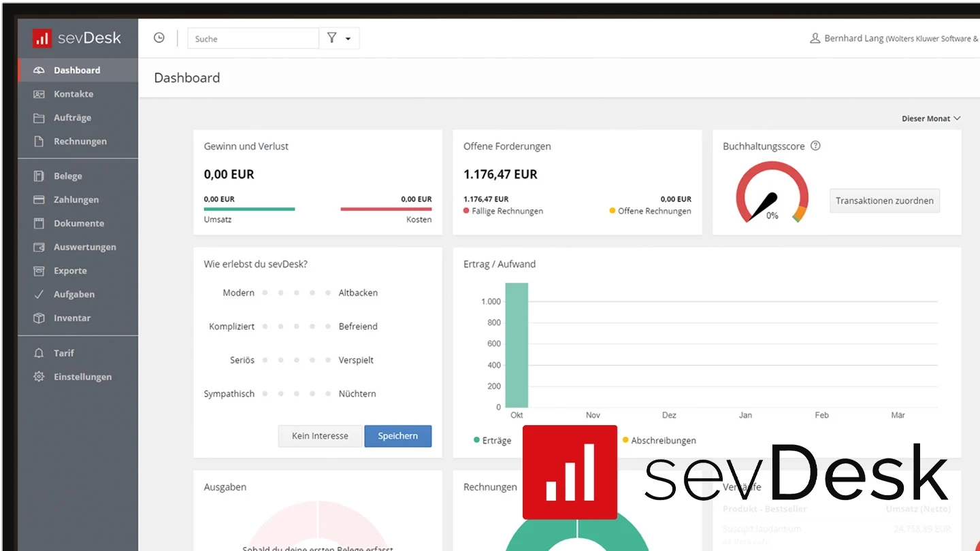Click the Einstellungen gear icon

[x=39, y=377]
